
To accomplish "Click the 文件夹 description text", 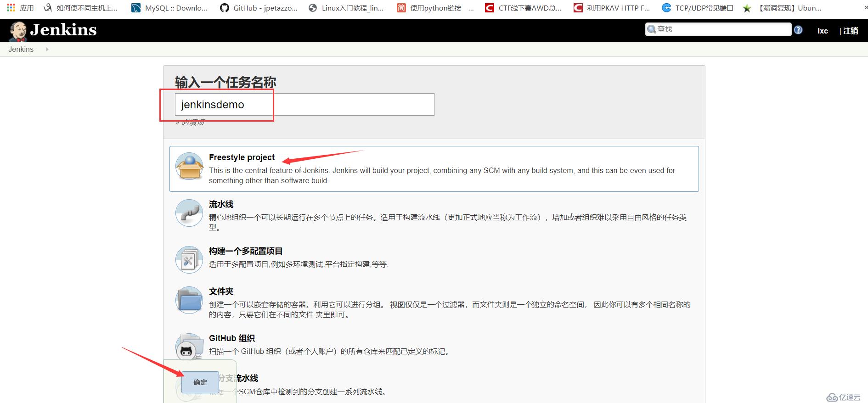I will pos(450,309).
